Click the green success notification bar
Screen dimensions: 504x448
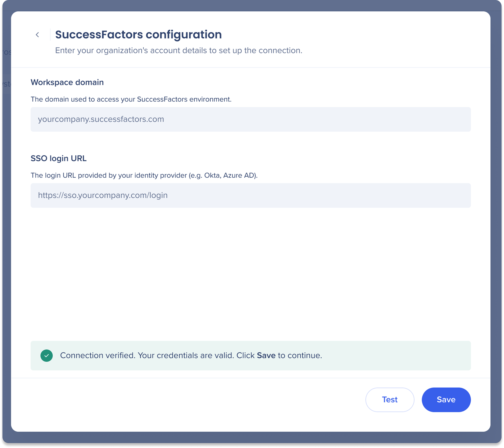(x=250, y=356)
